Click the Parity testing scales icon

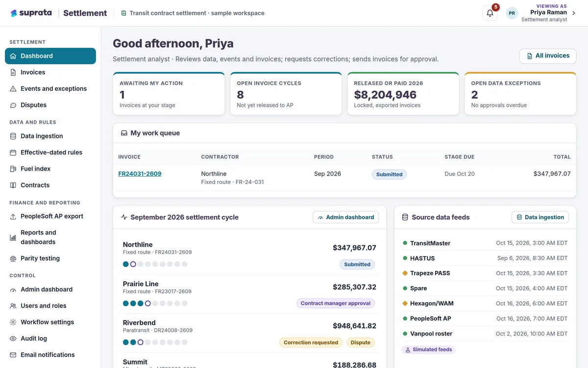(13, 259)
